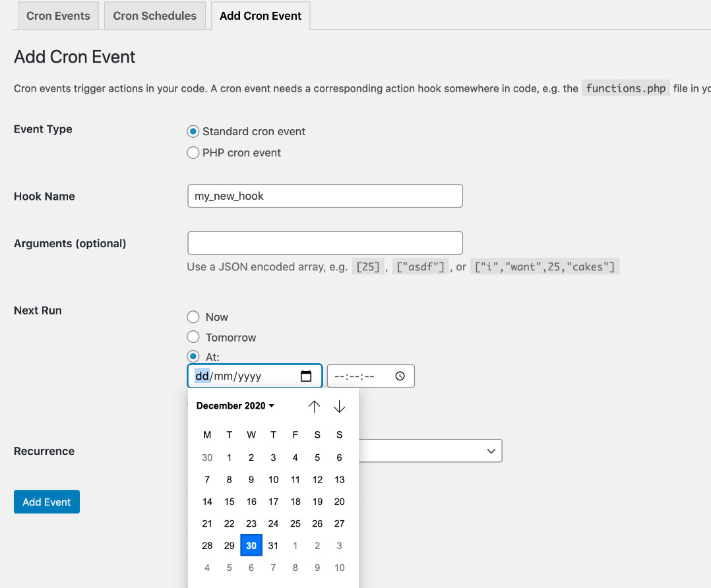Go to previous month with up arrow

(314, 406)
